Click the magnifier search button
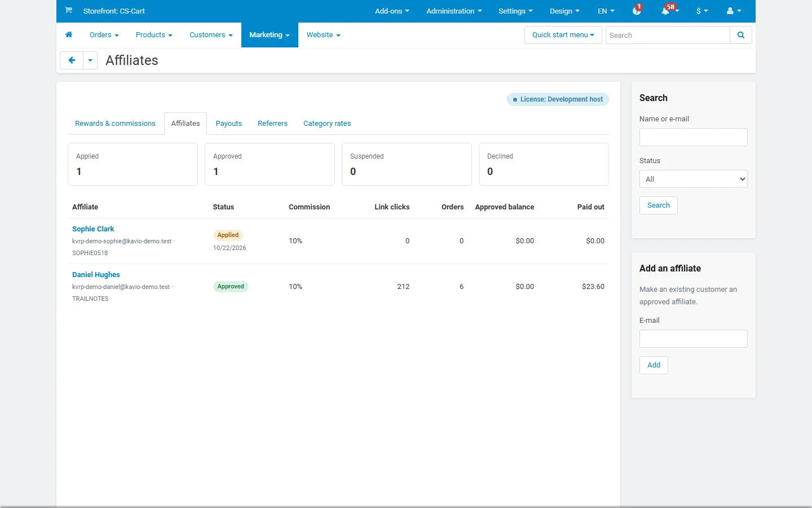Screen dimensions: 812x508 pos(741,35)
